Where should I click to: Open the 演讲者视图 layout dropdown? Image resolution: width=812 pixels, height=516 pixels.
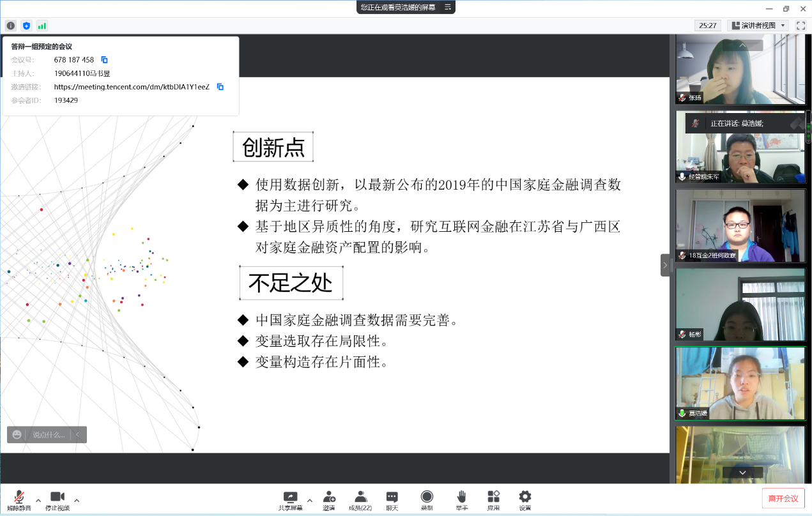pos(758,26)
